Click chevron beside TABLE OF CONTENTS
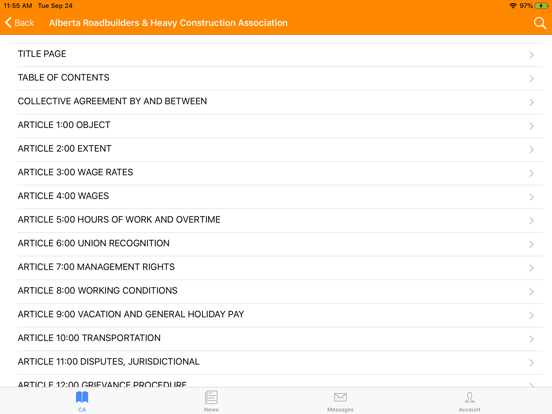This screenshot has width=552, height=414. (x=532, y=79)
